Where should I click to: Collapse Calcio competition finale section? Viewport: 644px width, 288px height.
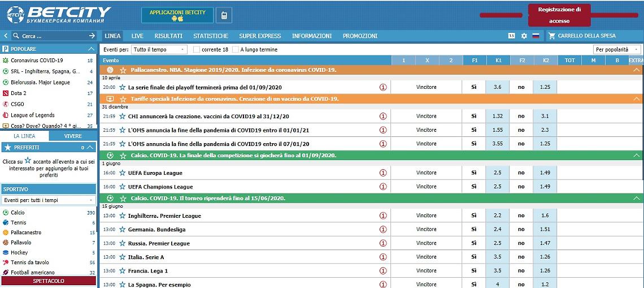(637, 156)
